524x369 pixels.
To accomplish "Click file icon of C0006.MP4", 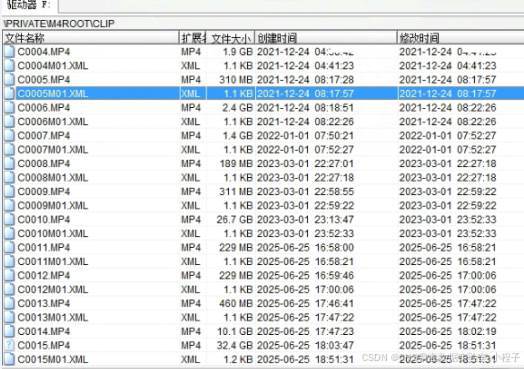I will point(9,108).
